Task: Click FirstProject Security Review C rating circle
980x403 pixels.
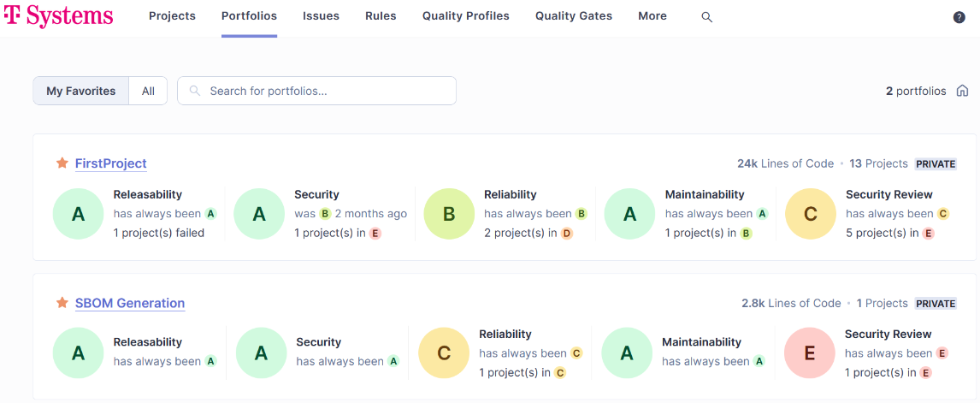Action: [810, 214]
